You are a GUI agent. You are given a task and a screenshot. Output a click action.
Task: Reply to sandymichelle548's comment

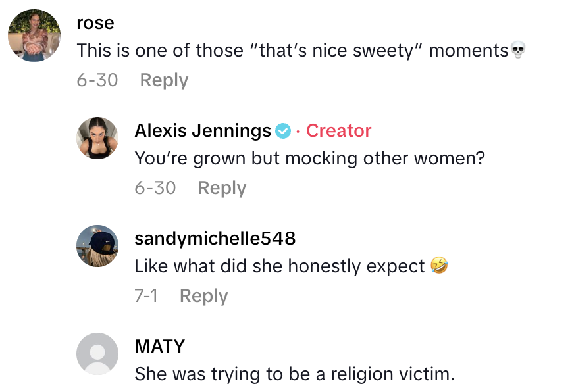click(203, 296)
